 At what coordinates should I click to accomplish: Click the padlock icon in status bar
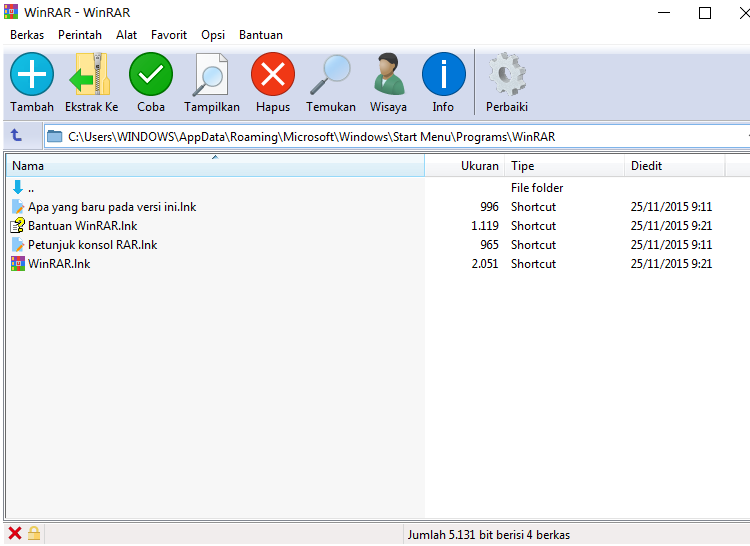pos(34,533)
